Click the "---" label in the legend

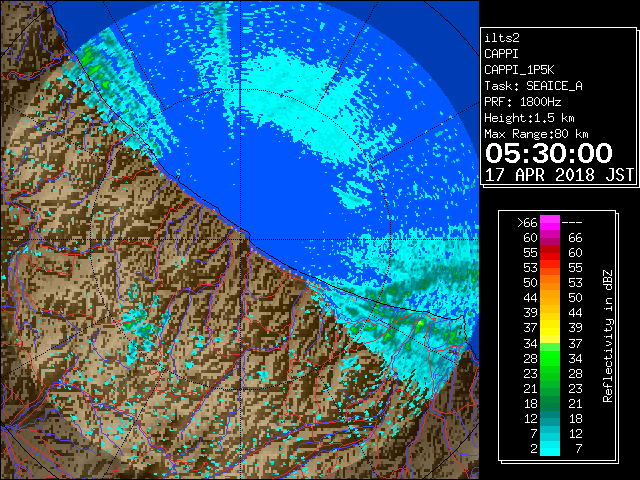point(572,223)
